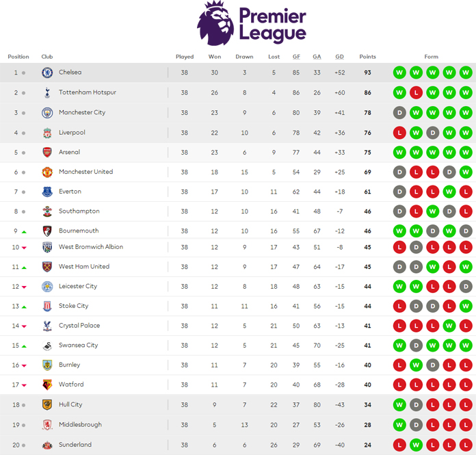Click the Chelsea club crest icon

pos(47,73)
